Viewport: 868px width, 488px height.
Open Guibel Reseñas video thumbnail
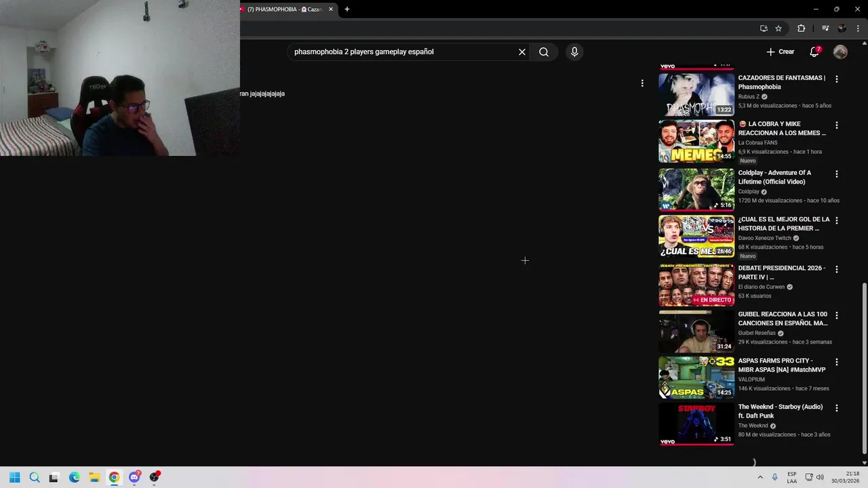click(696, 331)
